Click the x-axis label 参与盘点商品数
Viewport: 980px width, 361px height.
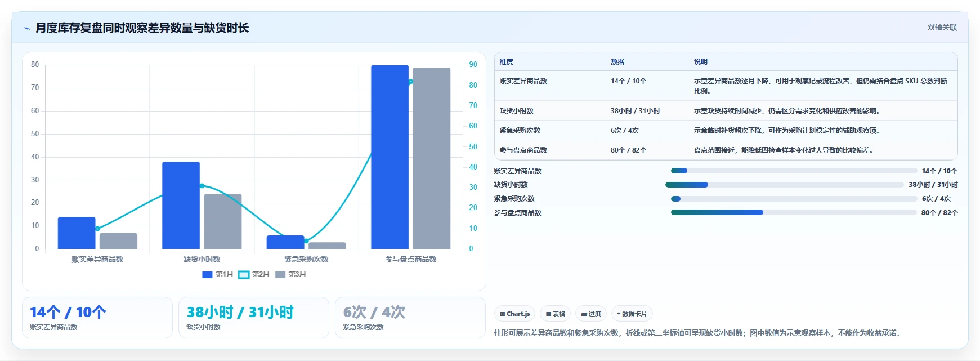point(411,259)
